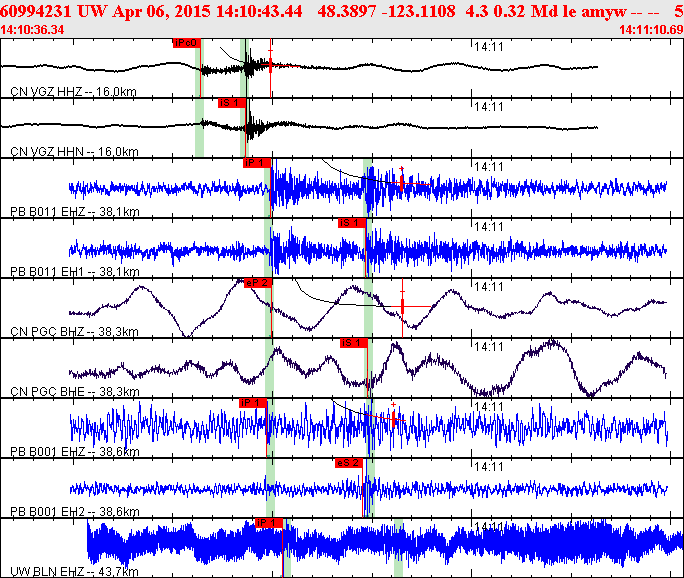
Task: Click the 14:11 time label on PGC BHZ
Action: coord(489,287)
